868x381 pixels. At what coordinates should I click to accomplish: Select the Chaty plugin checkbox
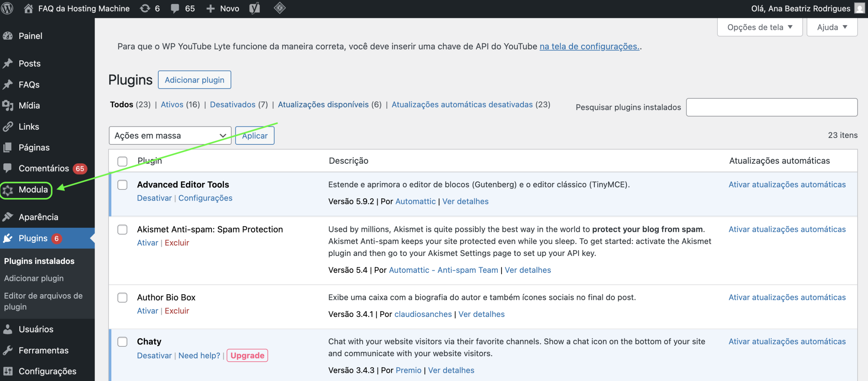(122, 342)
